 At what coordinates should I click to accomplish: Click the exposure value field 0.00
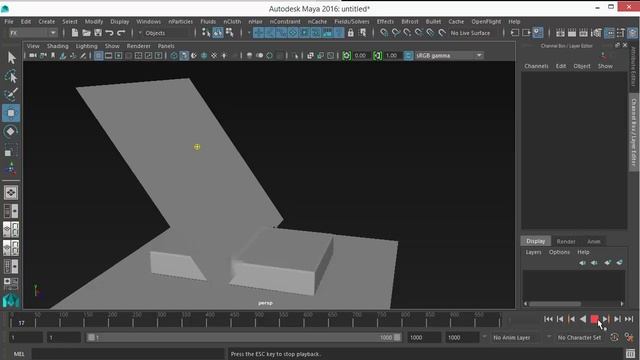tap(361, 56)
